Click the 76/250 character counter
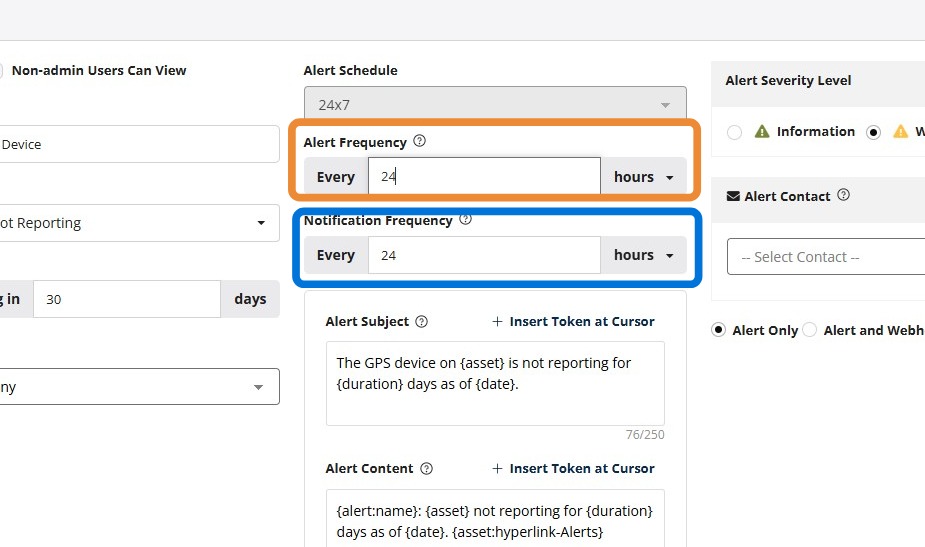The width and height of the screenshot is (925, 547). click(645, 435)
